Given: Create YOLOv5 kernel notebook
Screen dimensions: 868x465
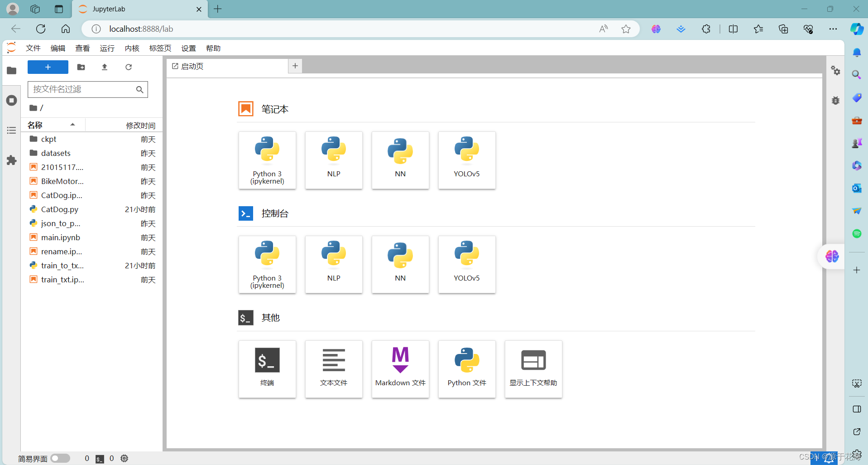Looking at the screenshot, I should 467,160.
